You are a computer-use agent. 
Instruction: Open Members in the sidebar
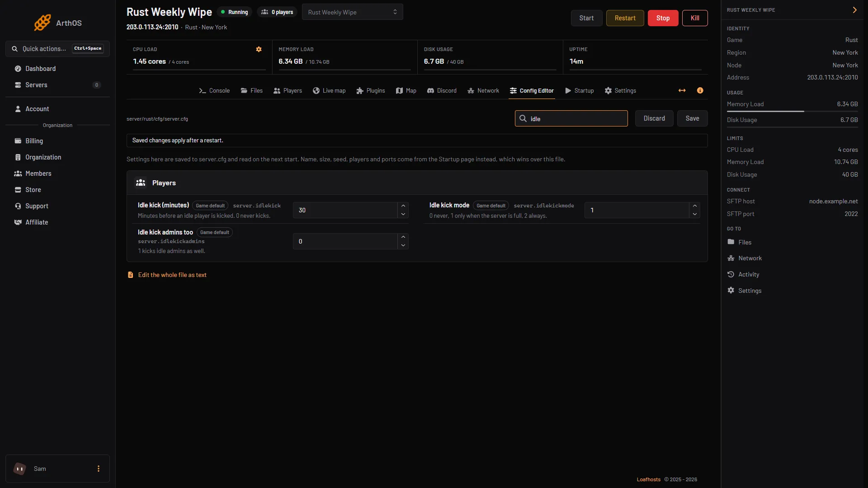tap(57, 174)
